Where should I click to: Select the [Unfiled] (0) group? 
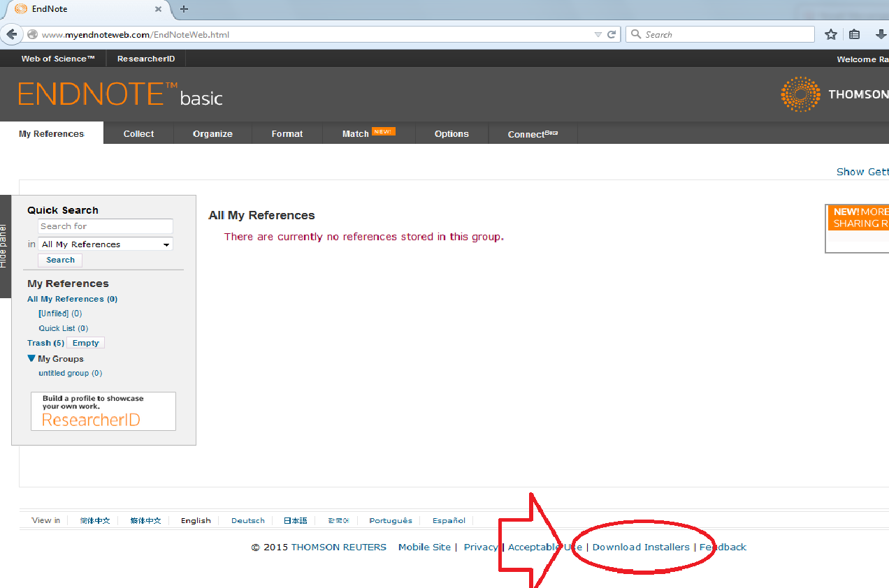click(x=60, y=314)
